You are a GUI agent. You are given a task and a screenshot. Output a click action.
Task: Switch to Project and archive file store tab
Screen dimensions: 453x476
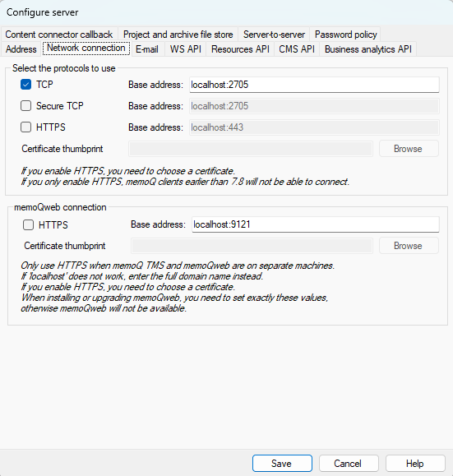pos(178,35)
